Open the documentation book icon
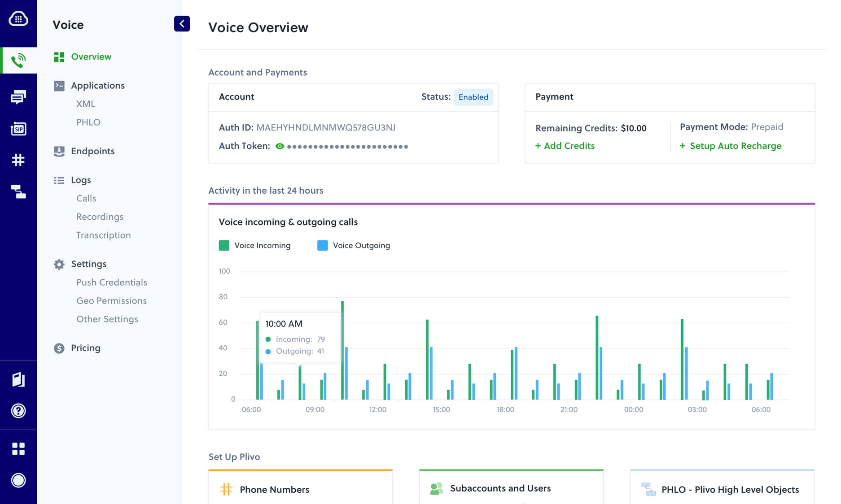The width and height of the screenshot is (841, 504). (18, 379)
